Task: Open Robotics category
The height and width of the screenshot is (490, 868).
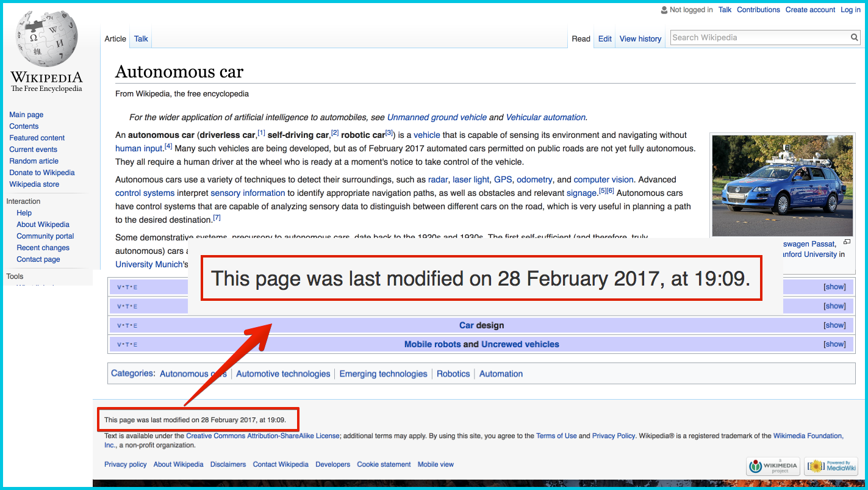Action: point(453,374)
